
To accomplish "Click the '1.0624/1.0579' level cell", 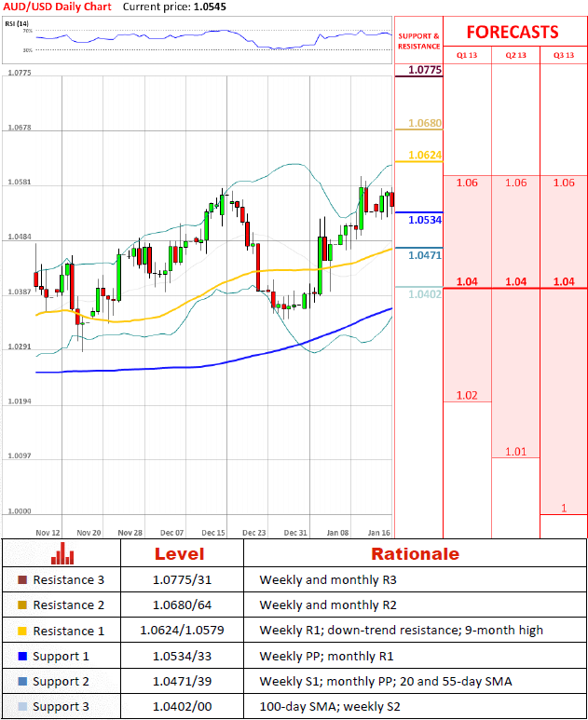I will 182,631.
